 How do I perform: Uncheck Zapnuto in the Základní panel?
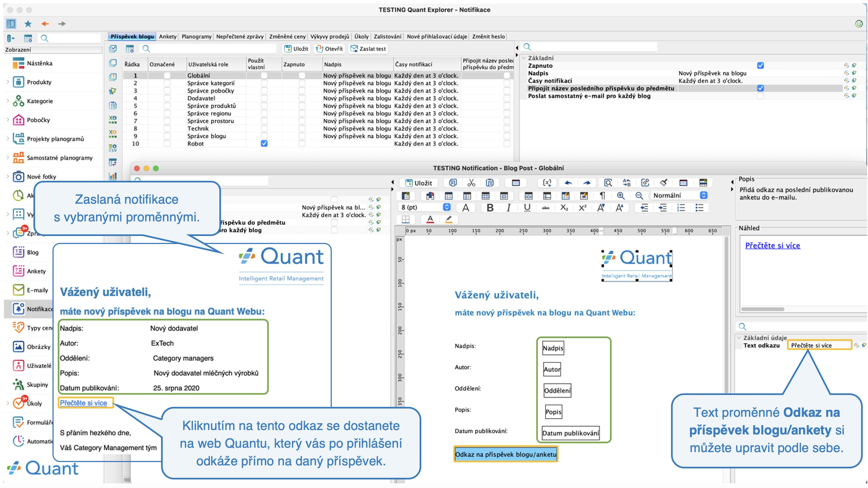coord(760,66)
